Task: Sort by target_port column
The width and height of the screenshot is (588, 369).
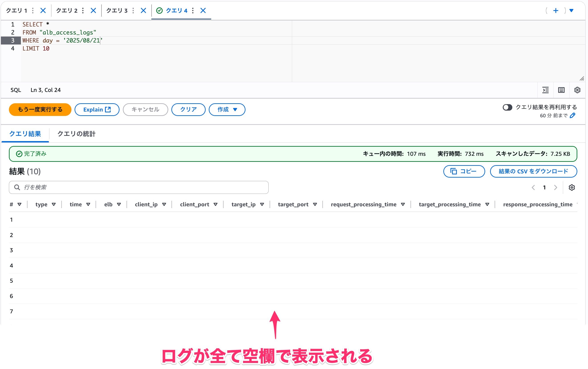Action: point(315,205)
